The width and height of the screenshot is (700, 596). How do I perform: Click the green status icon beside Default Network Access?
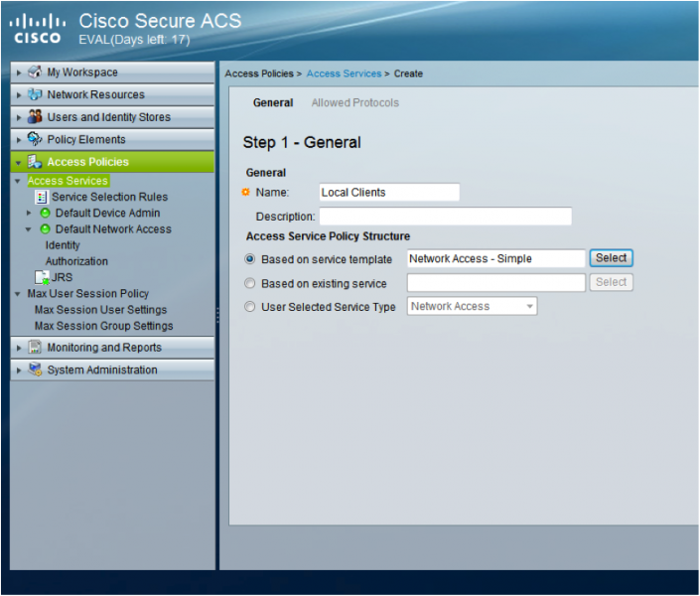(x=45, y=228)
